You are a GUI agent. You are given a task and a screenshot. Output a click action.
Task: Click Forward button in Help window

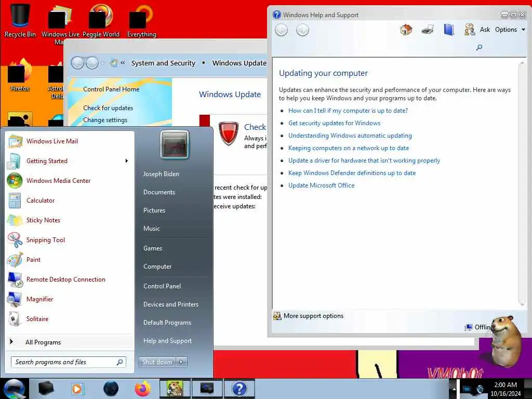(302, 30)
